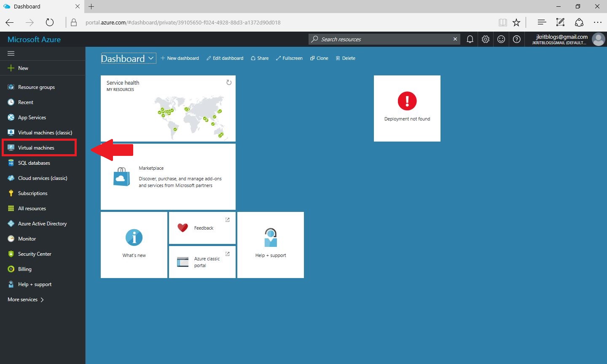This screenshot has width=607, height=364.
Task: Open Virtual machines (classic)
Action: coord(43,133)
